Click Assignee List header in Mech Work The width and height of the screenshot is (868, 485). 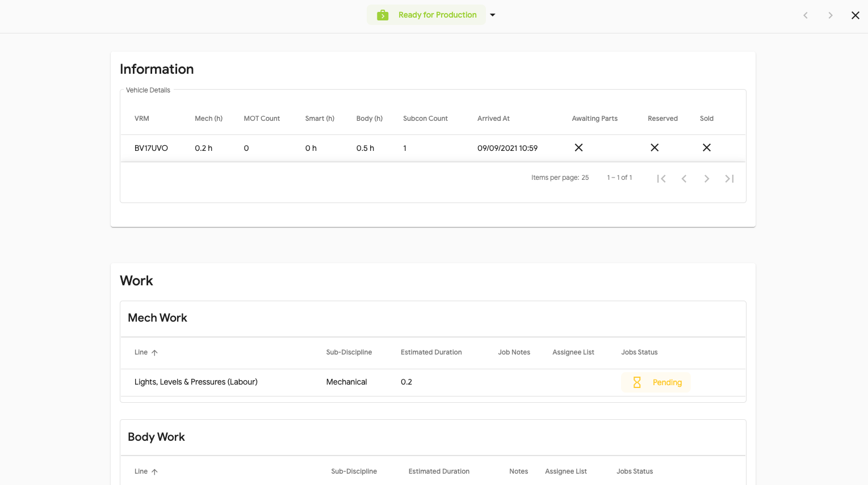tap(573, 352)
